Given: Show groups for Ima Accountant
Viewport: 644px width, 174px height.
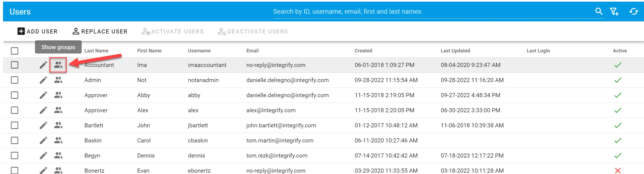Looking at the screenshot, I should [x=58, y=65].
